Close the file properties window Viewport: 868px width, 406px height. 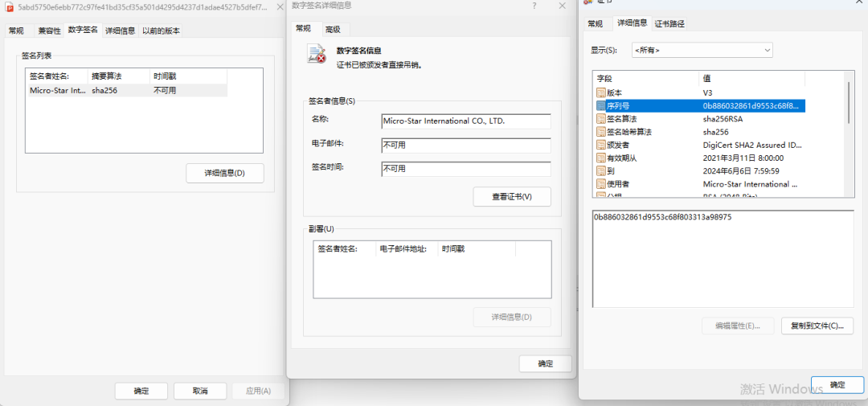click(x=280, y=8)
